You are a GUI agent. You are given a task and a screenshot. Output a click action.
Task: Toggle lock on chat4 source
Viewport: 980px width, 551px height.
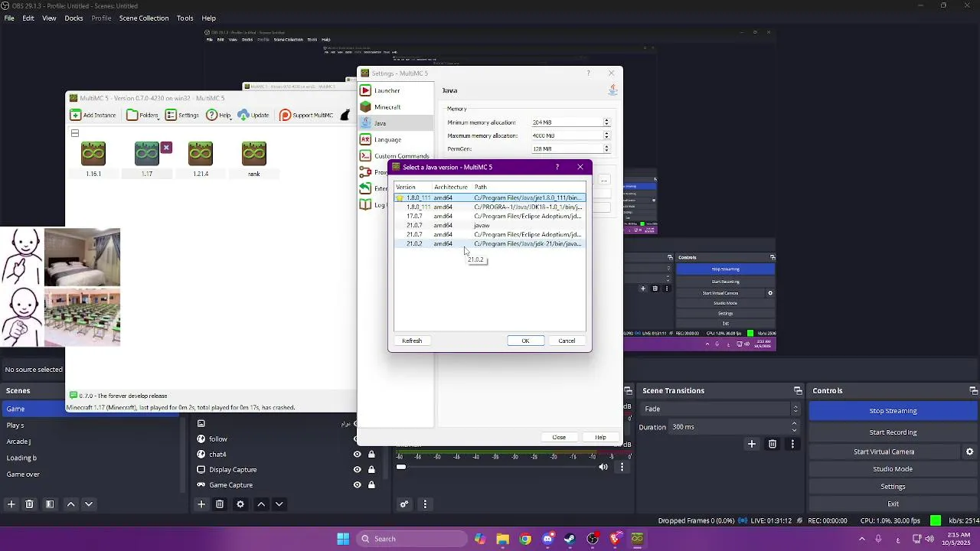pos(371,455)
